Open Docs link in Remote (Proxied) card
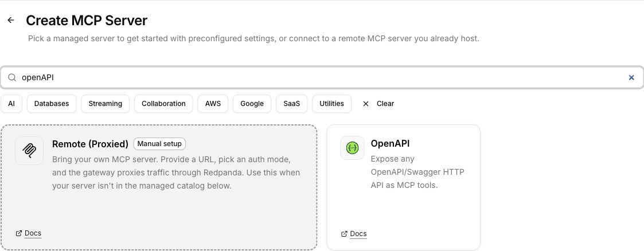 pos(33,233)
